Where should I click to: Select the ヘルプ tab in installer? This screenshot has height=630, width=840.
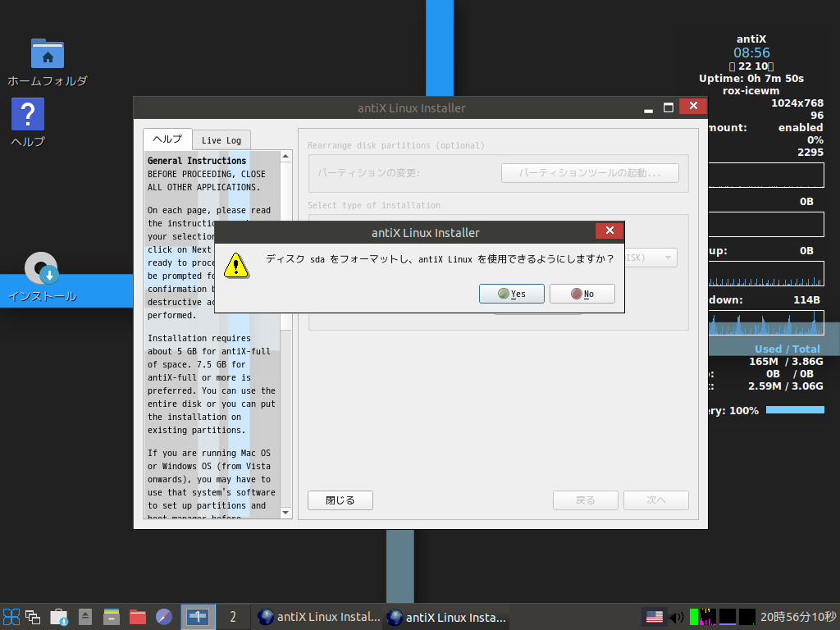167,139
